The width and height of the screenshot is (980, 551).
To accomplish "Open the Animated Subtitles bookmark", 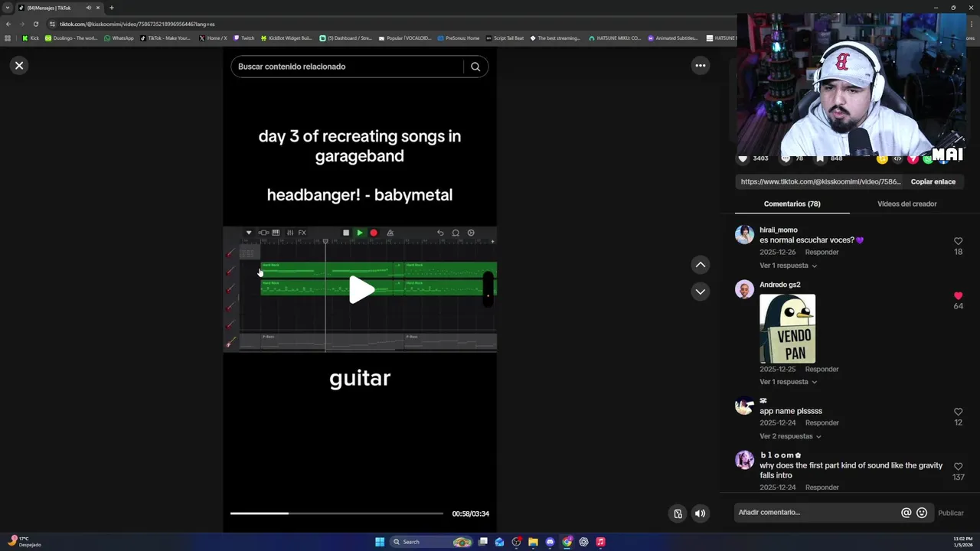I will [673, 37].
